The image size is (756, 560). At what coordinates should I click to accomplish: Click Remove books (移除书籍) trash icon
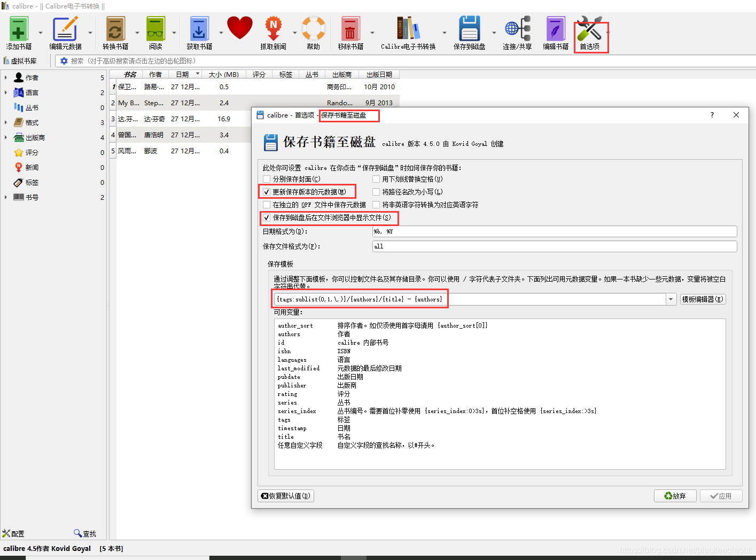pyautogui.click(x=350, y=29)
